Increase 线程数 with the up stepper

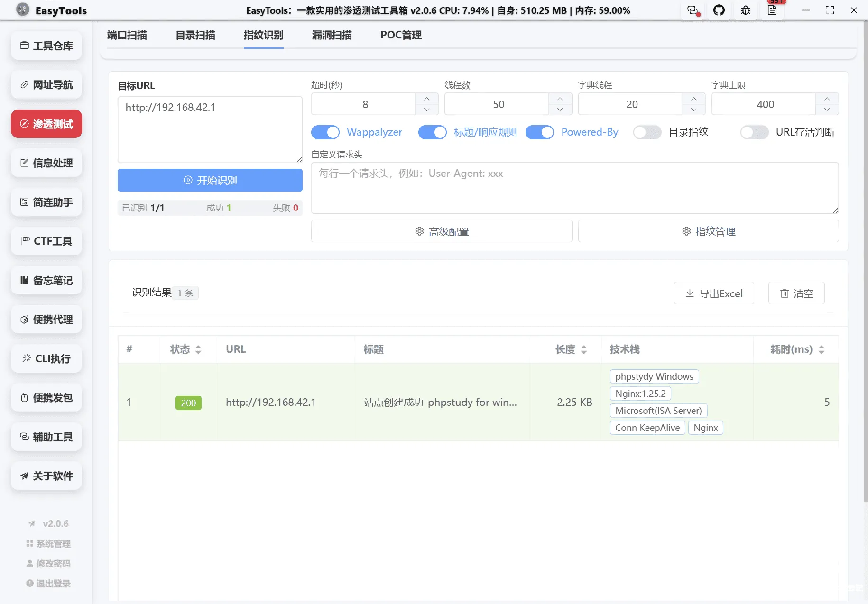[x=560, y=99]
